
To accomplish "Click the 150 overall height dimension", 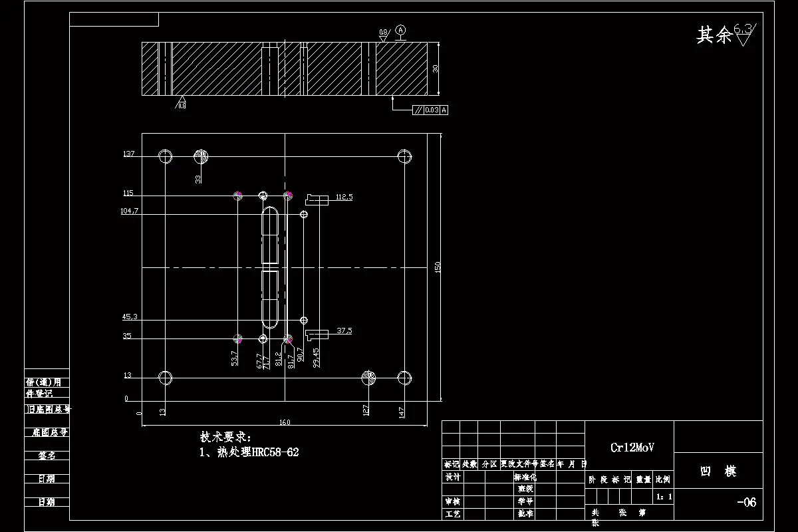I will click(438, 267).
